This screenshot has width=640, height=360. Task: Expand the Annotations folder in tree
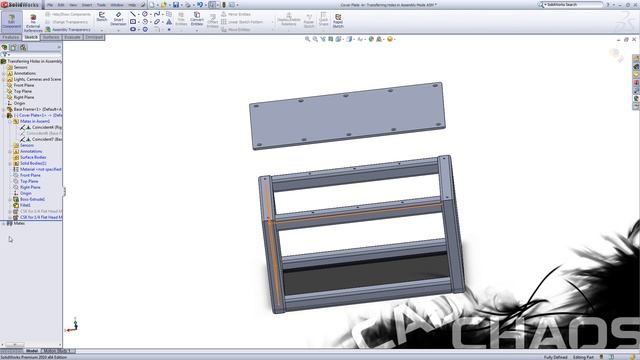[x=4, y=73]
